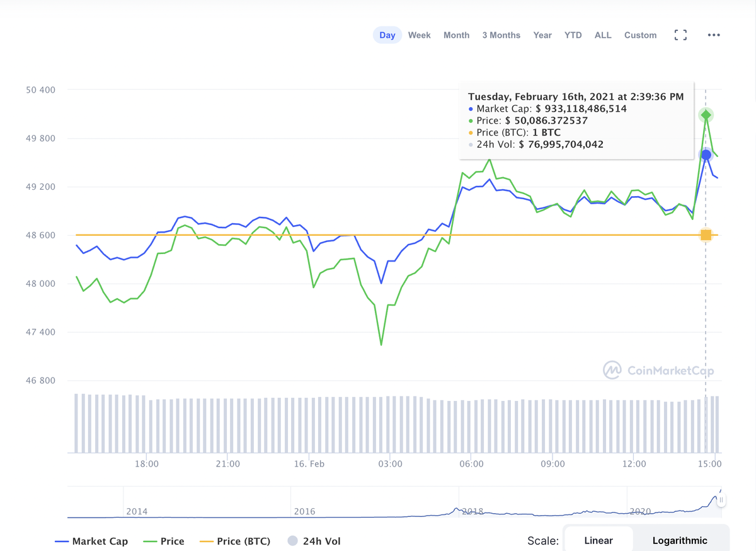Switch chart scale to Logarithmic
This screenshot has width=756, height=551.
pyautogui.click(x=680, y=540)
